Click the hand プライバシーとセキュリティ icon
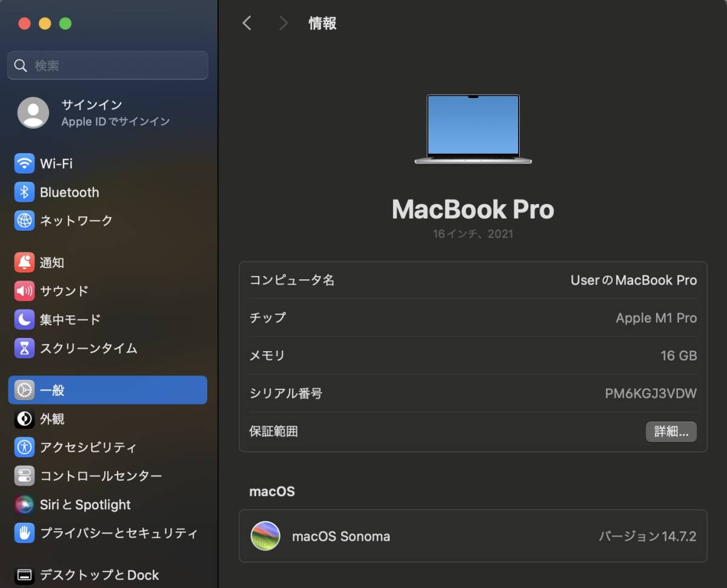The image size is (727, 588). pyautogui.click(x=24, y=533)
